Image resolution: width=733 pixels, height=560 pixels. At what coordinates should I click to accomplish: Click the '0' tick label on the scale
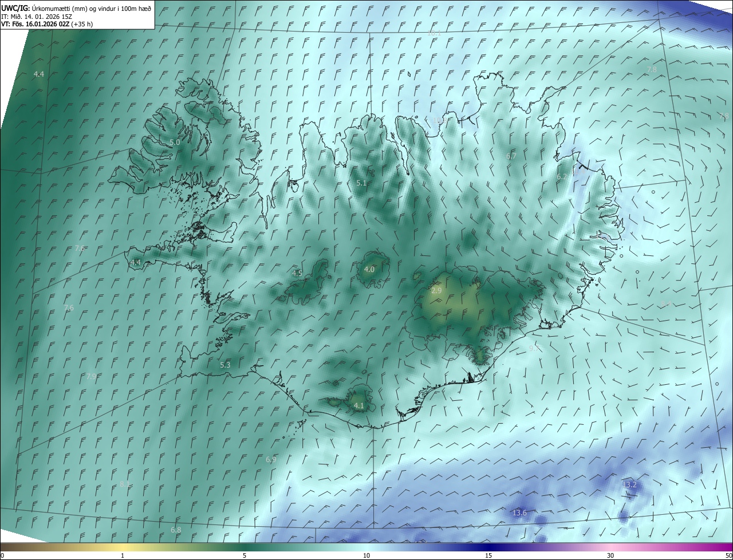(2, 555)
